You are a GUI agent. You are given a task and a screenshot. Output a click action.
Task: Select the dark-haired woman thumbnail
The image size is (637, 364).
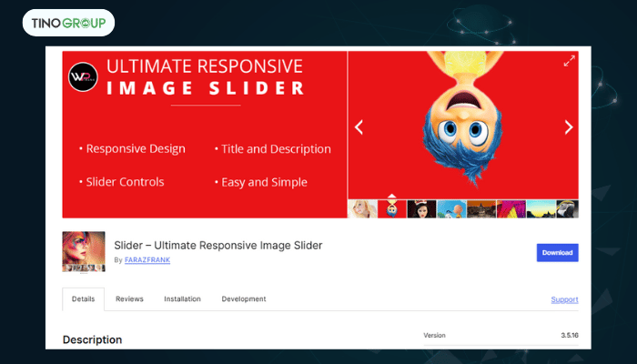[x=421, y=208]
